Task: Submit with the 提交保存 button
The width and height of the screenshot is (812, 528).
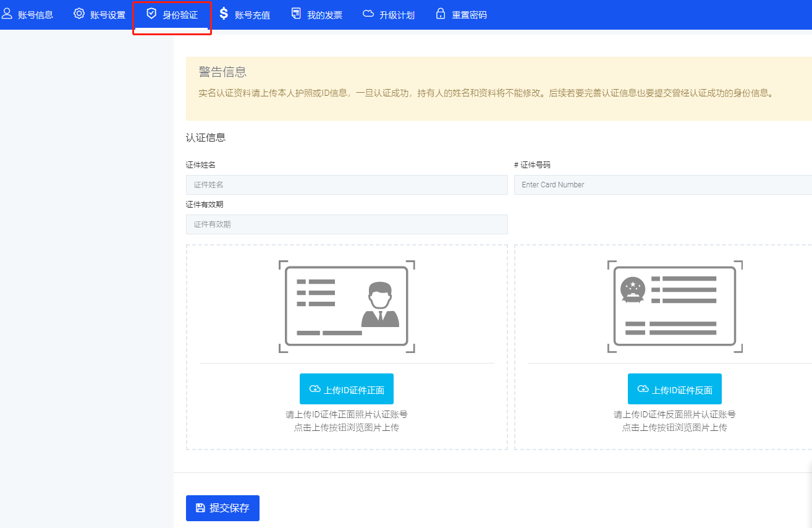Action: tap(222, 508)
